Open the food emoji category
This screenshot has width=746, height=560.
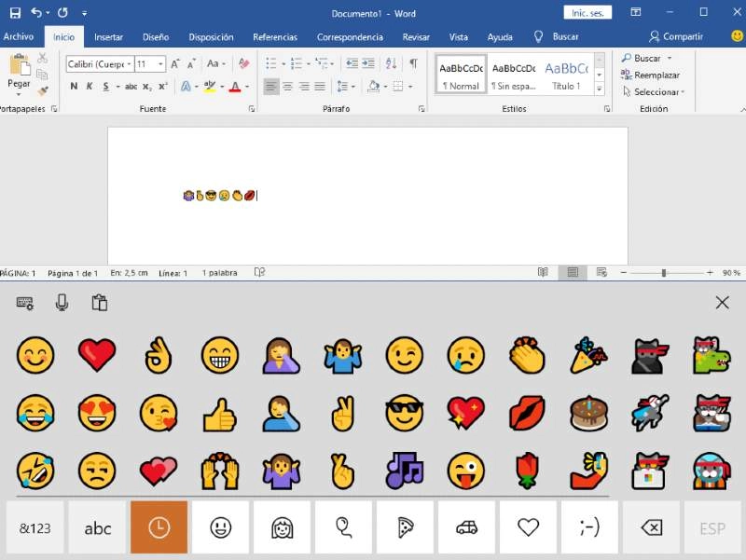404,526
